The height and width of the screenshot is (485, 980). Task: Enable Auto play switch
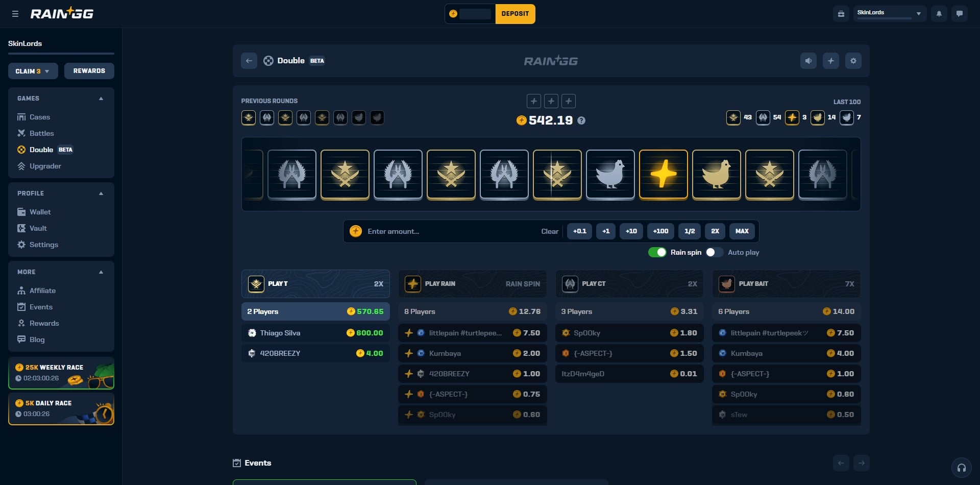pyautogui.click(x=714, y=252)
